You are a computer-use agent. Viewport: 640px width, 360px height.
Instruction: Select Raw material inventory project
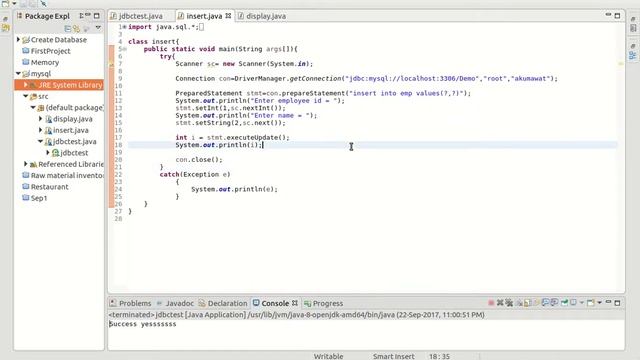[x=67, y=176]
